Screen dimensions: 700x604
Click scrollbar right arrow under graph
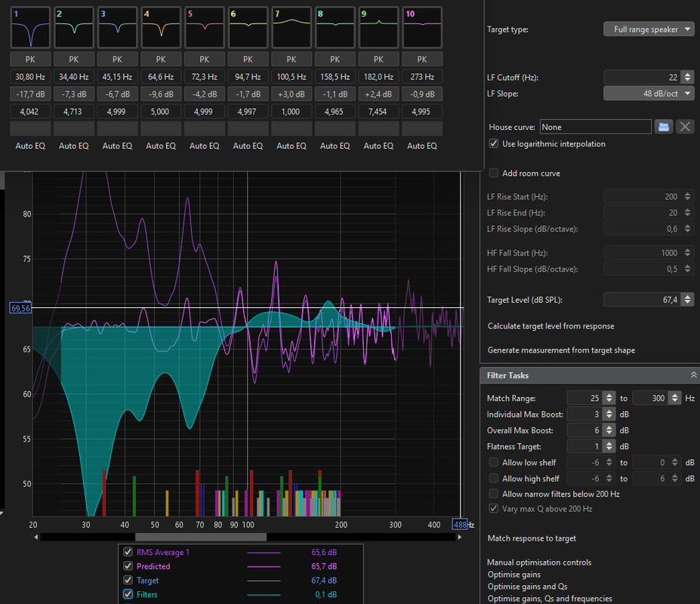[459, 537]
